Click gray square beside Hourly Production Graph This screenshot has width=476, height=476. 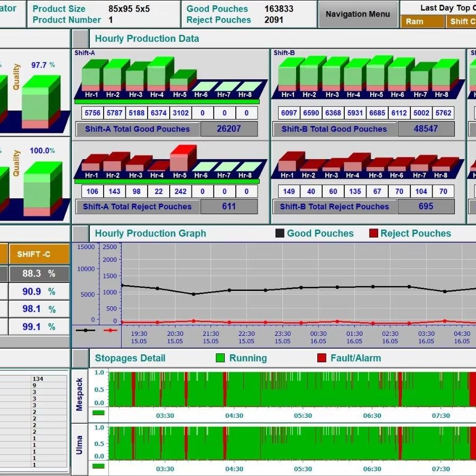tap(80, 234)
